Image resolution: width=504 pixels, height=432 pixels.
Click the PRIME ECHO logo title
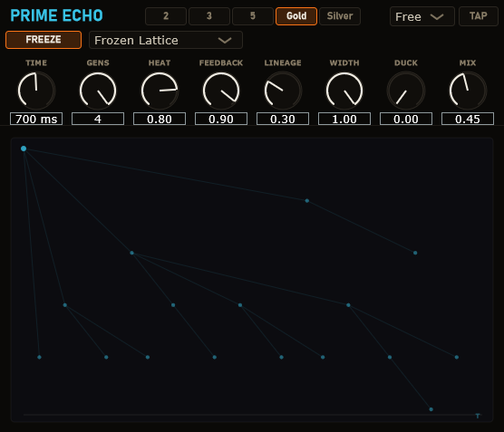coord(56,15)
